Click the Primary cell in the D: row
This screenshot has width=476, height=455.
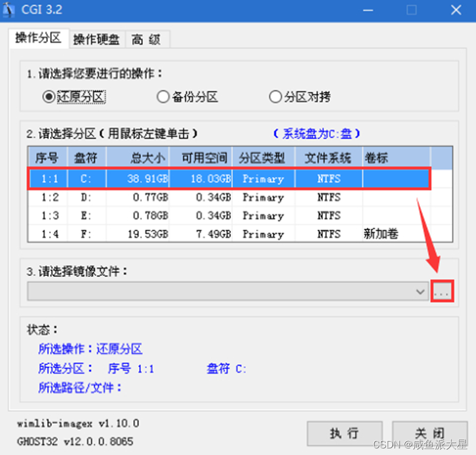[263, 198]
